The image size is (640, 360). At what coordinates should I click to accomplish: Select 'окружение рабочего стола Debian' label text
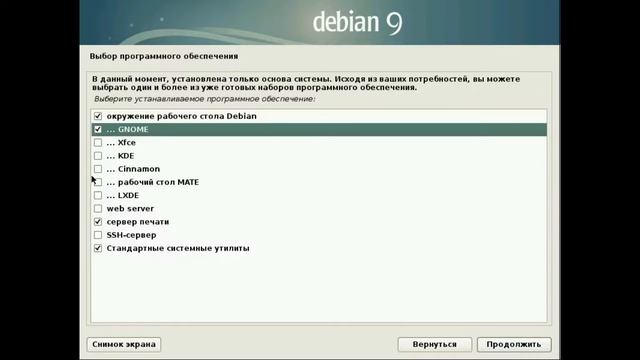point(182,116)
